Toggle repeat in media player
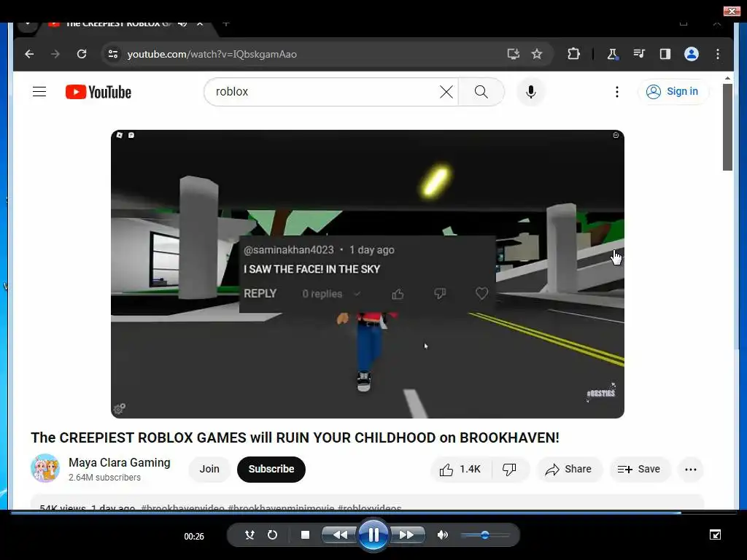The width and height of the screenshot is (747, 560). pyautogui.click(x=272, y=535)
